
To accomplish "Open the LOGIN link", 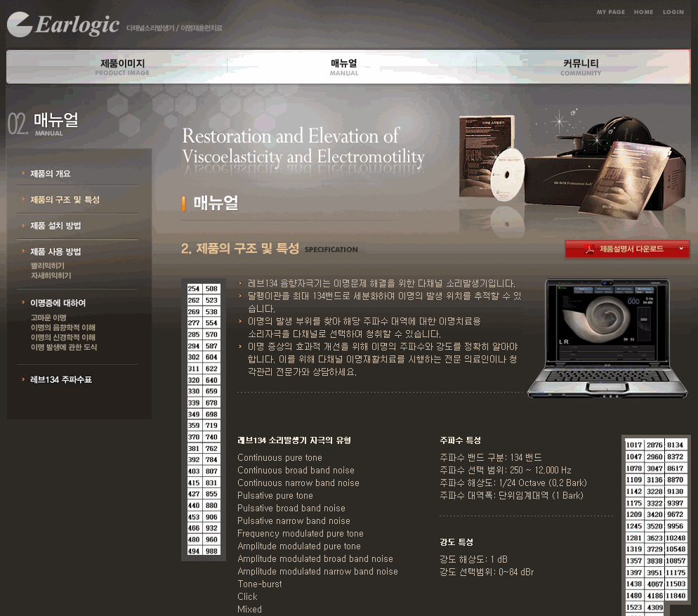I will (x=673, y=12).
